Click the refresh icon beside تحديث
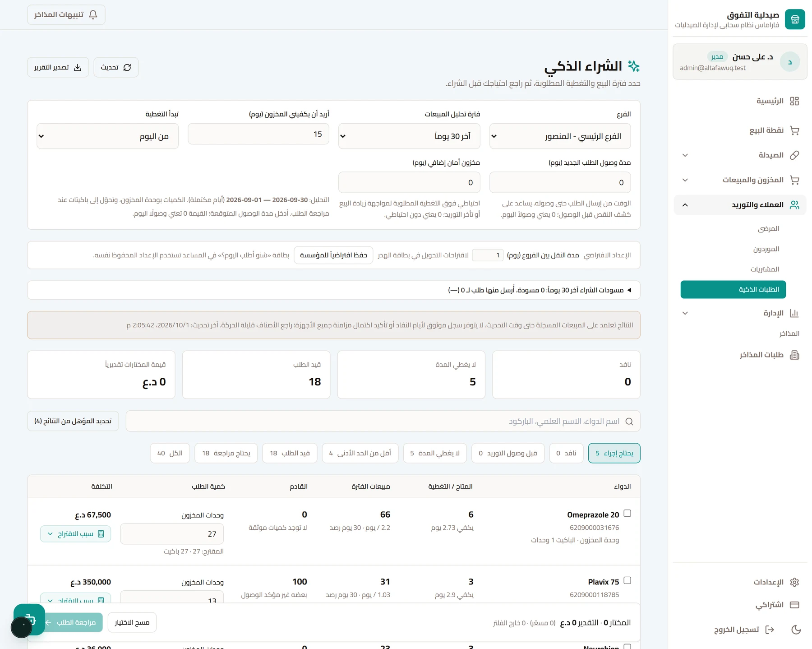The height and width of the screenshot is (649, 812). coord(127,67)
